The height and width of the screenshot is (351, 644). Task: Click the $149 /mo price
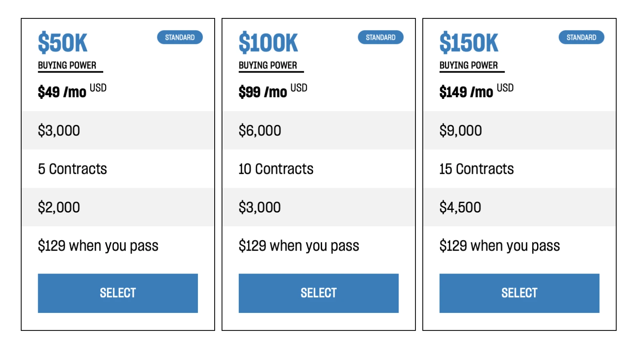466,92
